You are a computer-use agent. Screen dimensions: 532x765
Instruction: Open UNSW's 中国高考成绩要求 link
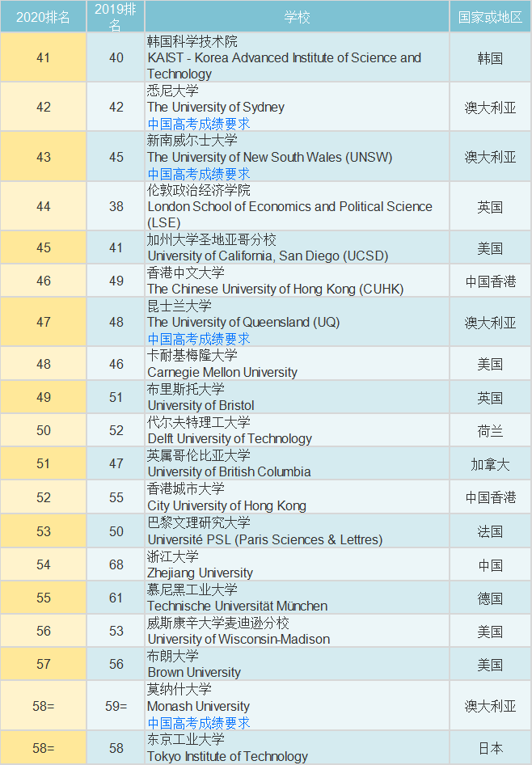click(199, 174)
